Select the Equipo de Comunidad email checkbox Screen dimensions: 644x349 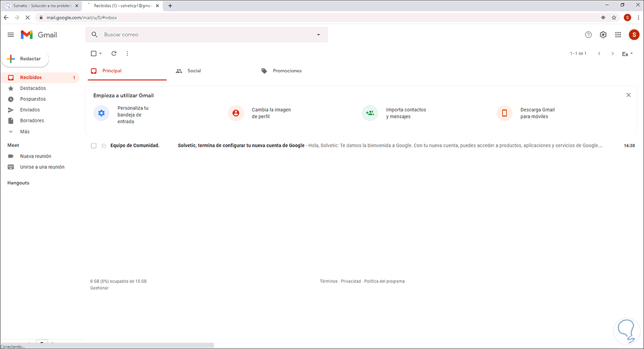click(93, 145)
